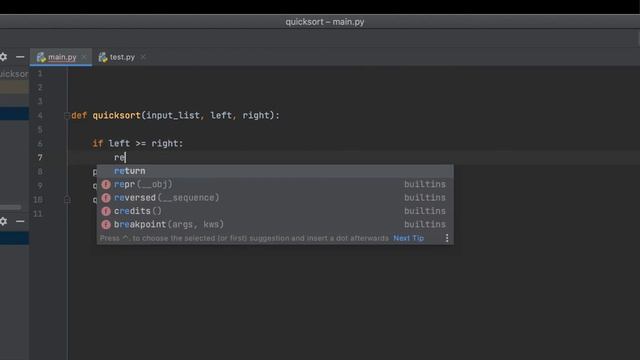Open project panel settings gear at top

pyautogui.click(x=3, y=57)
